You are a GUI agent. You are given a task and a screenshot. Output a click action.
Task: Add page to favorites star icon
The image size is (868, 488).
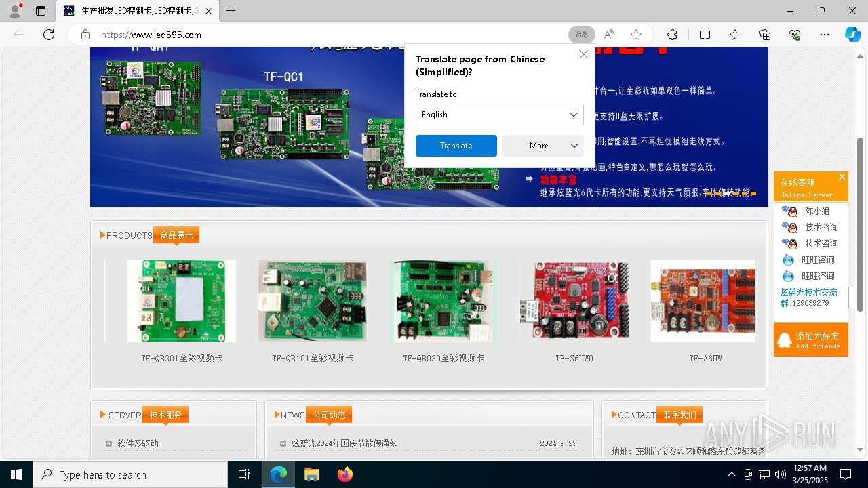click(635, 35)
